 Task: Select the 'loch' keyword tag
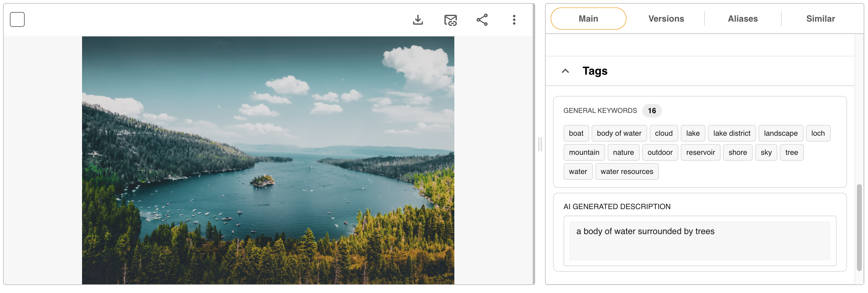[x=818, y=133]
